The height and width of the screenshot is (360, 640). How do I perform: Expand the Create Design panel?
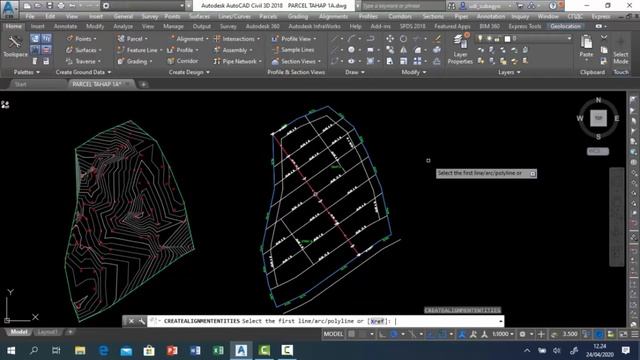pyautogui.click(x=189, y=72)
